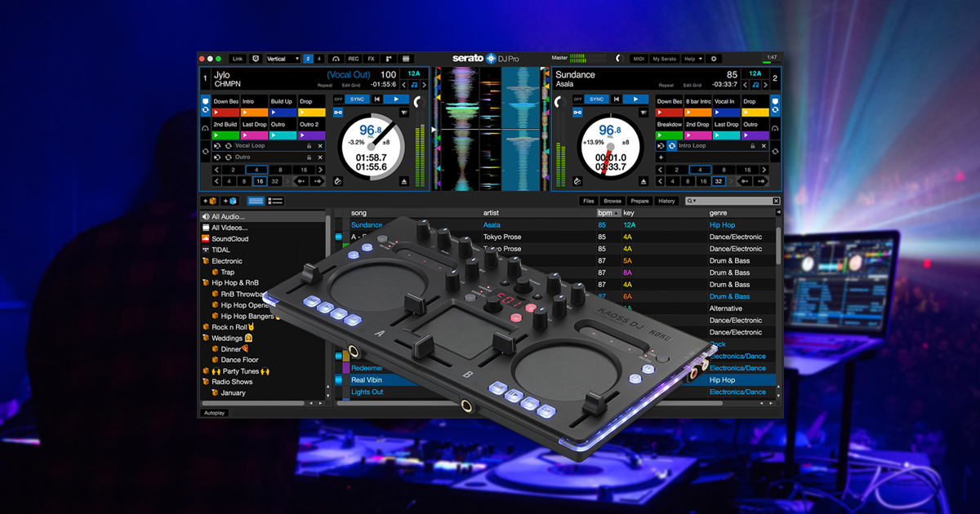Shift deck 1 key up with right arrow

click(425, 85)
